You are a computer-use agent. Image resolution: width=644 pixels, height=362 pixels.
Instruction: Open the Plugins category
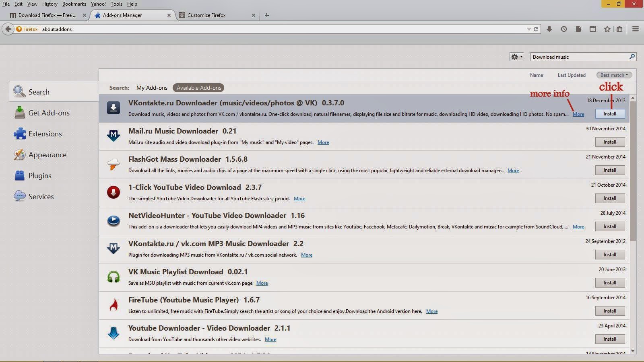[x=54, y=175]
